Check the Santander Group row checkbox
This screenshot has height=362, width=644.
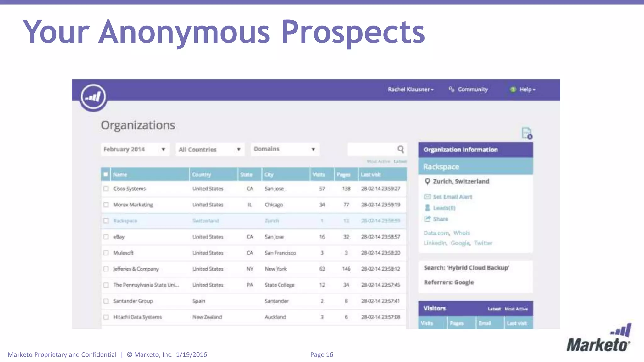[106, 301]
